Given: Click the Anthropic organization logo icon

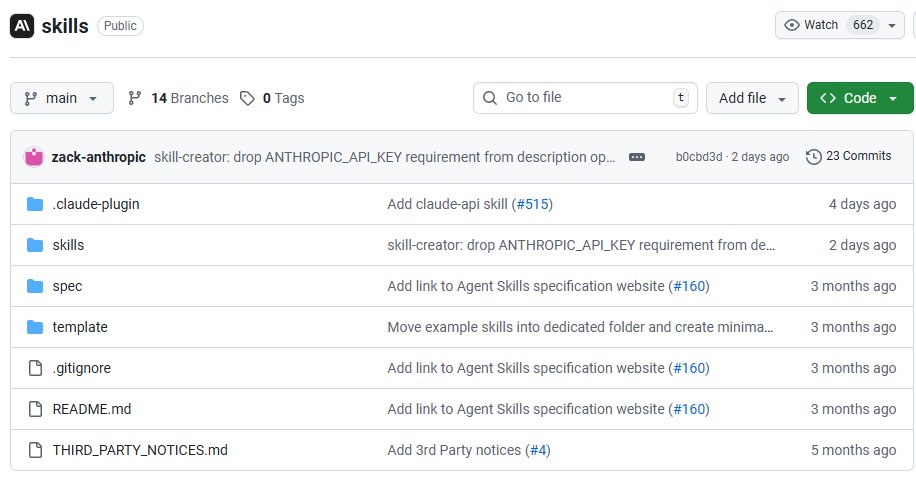Looking at the screenshot, I should point(22,26).
